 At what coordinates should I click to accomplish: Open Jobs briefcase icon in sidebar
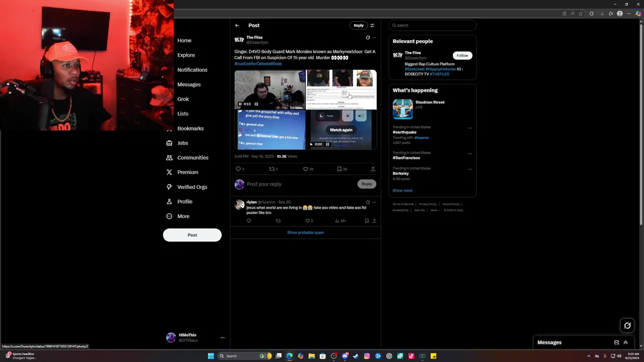pyautogui.click(x=169, y=143)
